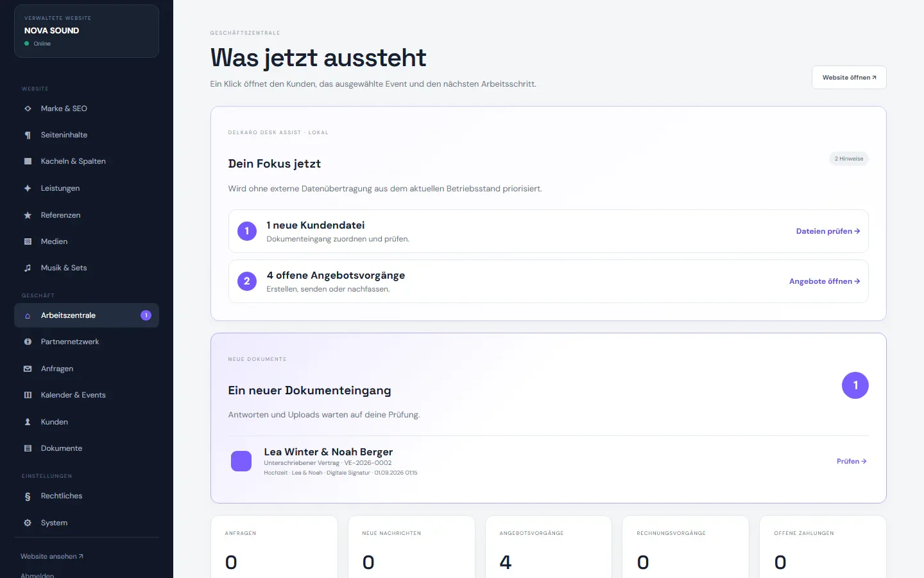Click the sparkle icon beside Leistungen
The image size is (924, 578).
coord(28,188)
